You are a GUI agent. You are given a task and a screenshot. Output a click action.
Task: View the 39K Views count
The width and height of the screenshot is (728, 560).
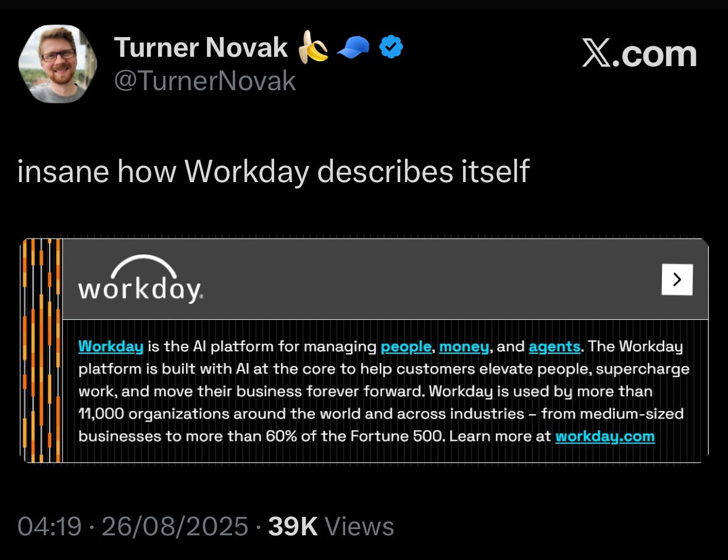(331, 527)
